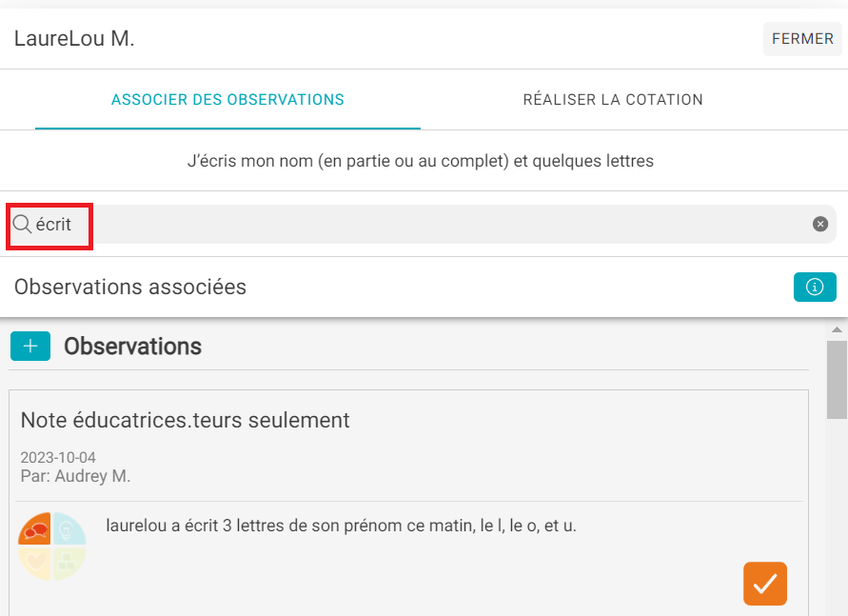Screen dimensions: 848x616
Task: Open the Associer des observations tab
Action: tap(227, 100)
